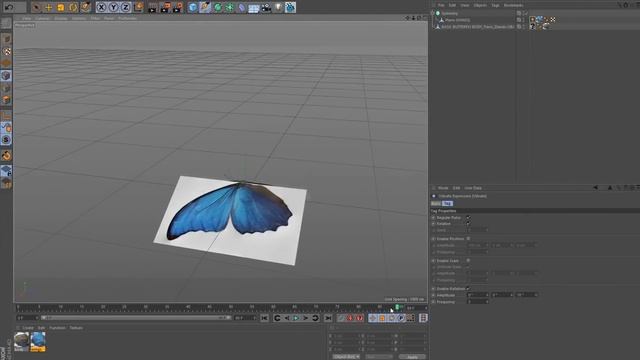Jump to the end of the timeline
The height and width of the screenshot is (360, 640).
click(328, 318)
